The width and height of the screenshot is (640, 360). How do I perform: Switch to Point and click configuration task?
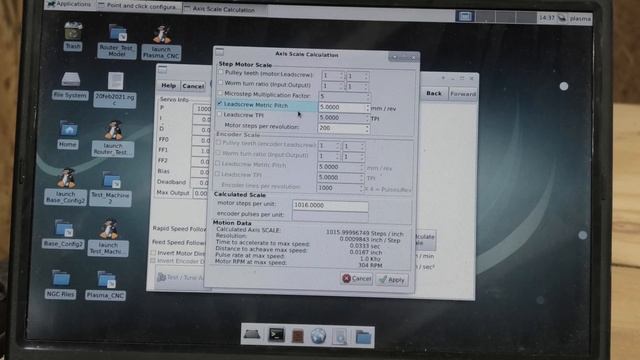(139, 6)
